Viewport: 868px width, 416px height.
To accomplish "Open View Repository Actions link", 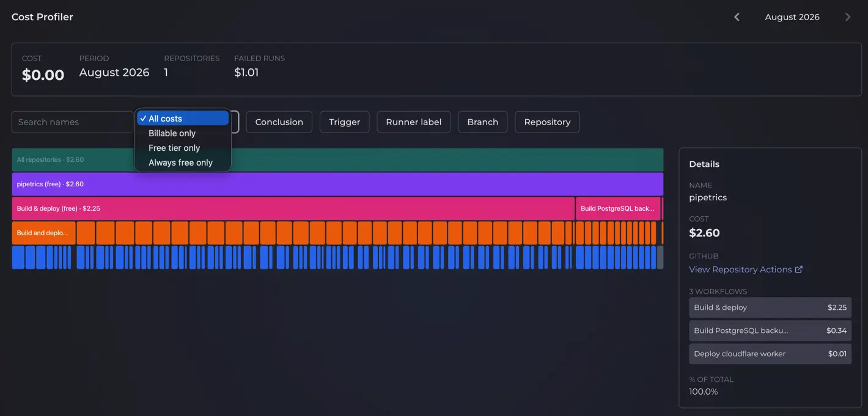I will click(x=740, y=269).
